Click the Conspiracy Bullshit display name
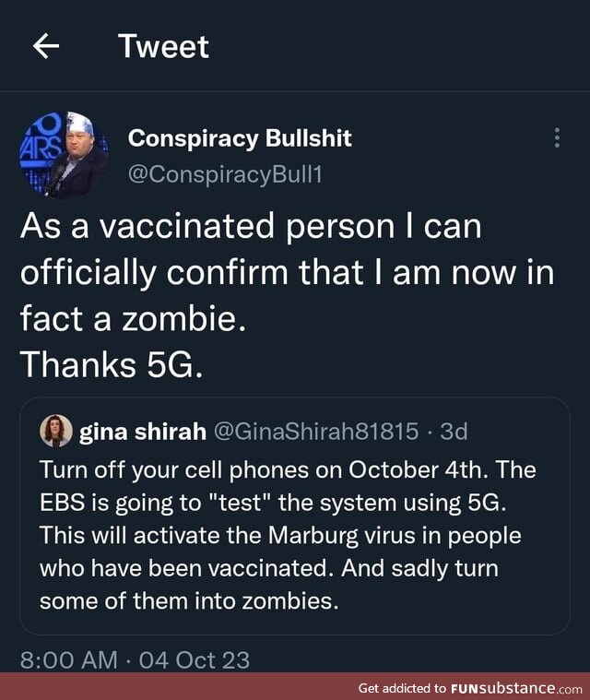The width and height of the screenshot is (590, 700). (239, 138)
